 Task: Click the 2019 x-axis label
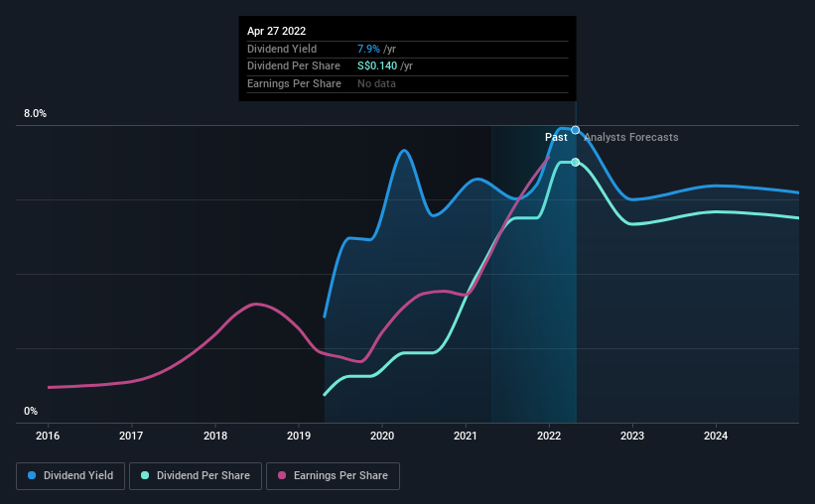pos(299,436)
